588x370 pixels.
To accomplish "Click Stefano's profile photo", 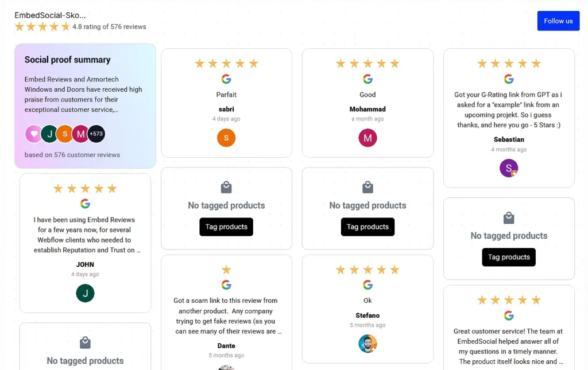I will [x=367, y=344].
